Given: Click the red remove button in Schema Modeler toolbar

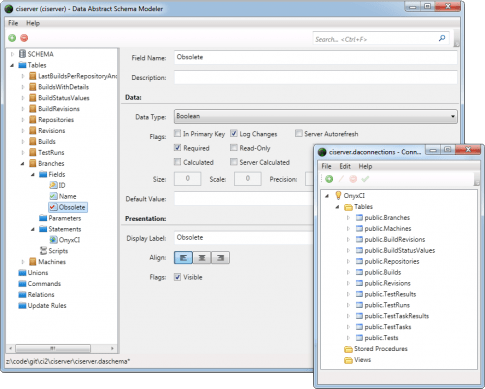Looking at the screenshot, I should click(x=24, y=38).
